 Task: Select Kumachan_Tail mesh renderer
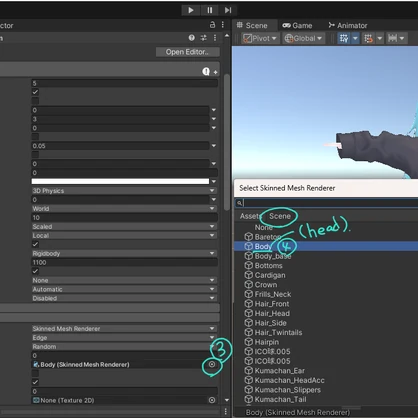[326, 399]
